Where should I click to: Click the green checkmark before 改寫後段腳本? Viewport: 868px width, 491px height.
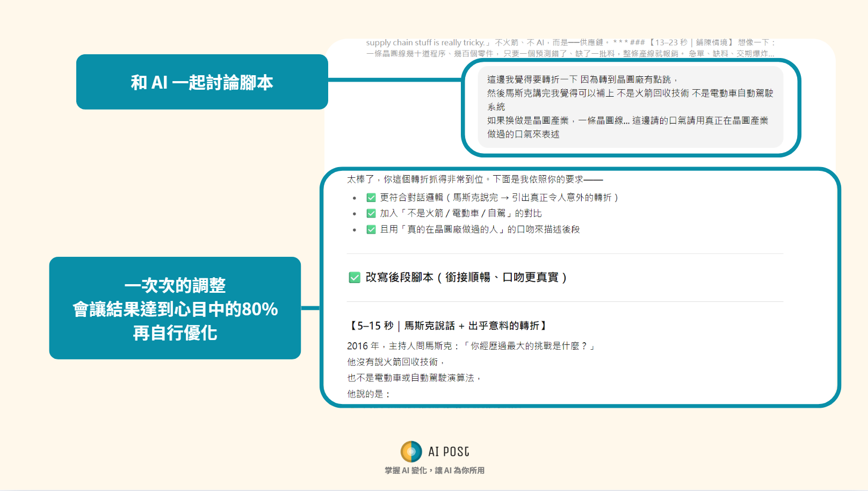pyautogui.click(x=355, y=277)
